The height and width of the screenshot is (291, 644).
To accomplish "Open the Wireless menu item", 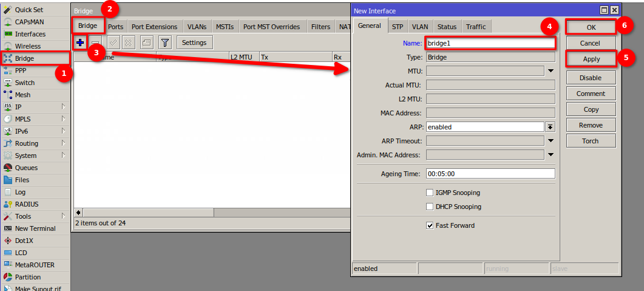I will pos(27,46).
